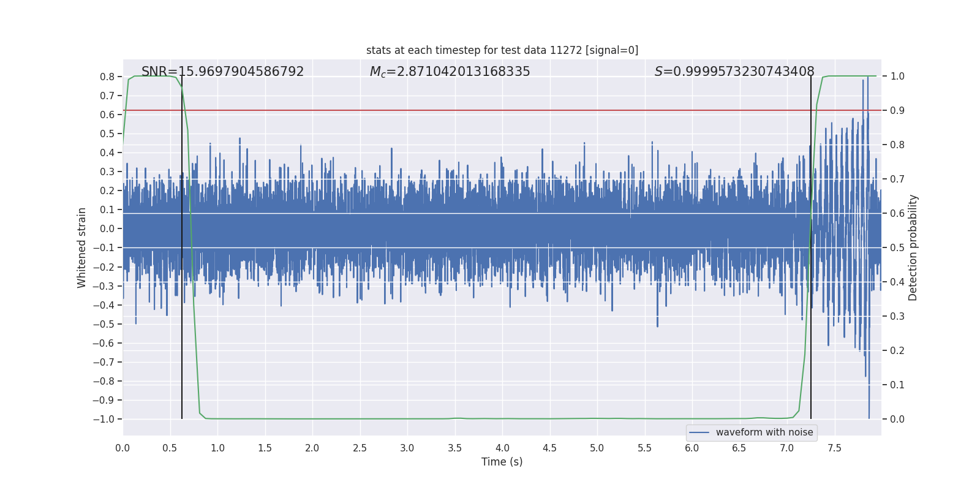The image size is (980, 490).
Task: Click the plot title mentioning test data 11272
Action: tap(502, 50)
